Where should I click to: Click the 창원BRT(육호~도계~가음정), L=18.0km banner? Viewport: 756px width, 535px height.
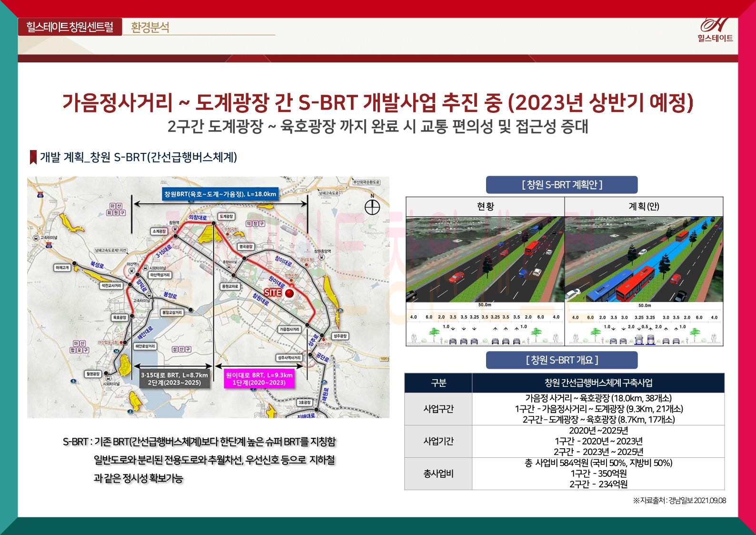tap(220, 194)
